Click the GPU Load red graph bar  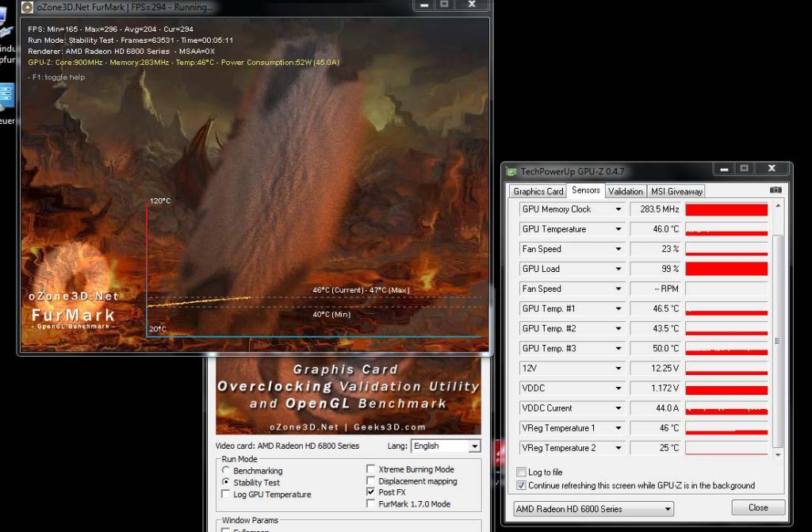tap(726, 269)
